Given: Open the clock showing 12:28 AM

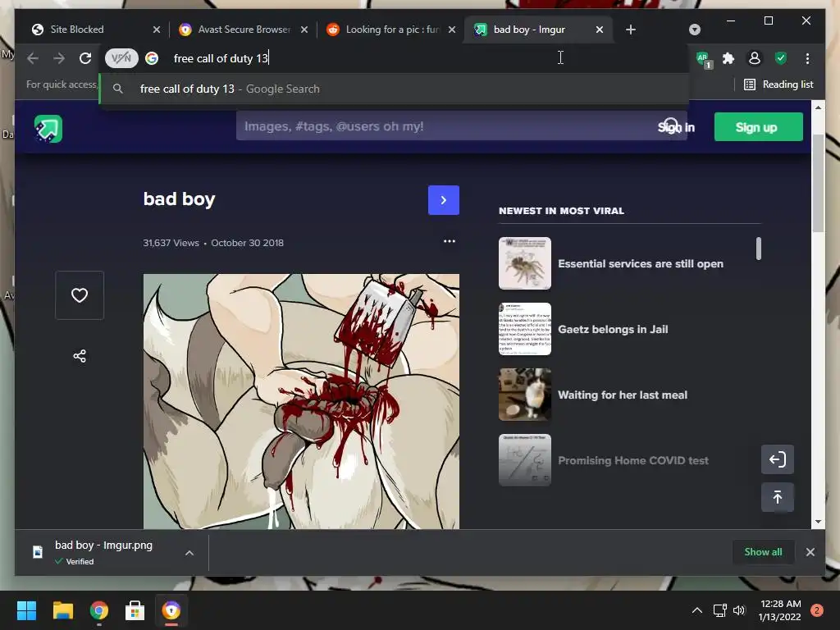Looking at the screenshot, I should coord(780,610).
